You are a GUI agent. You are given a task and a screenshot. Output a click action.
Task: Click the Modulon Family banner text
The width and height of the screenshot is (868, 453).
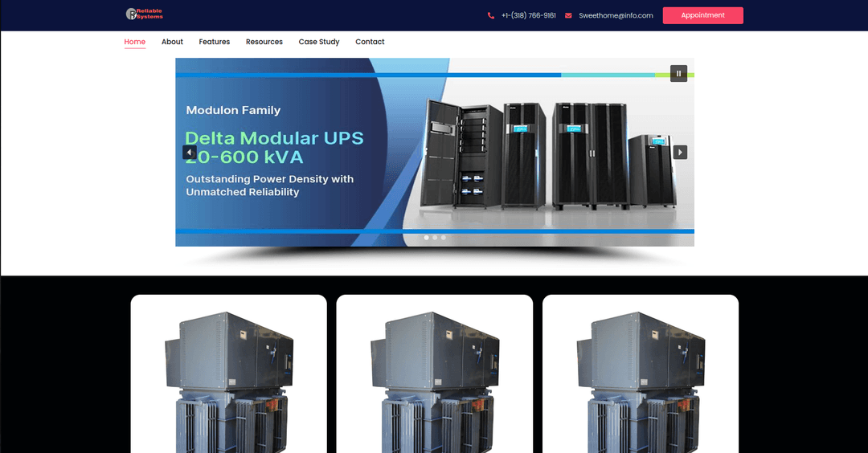tap(233, 110)
